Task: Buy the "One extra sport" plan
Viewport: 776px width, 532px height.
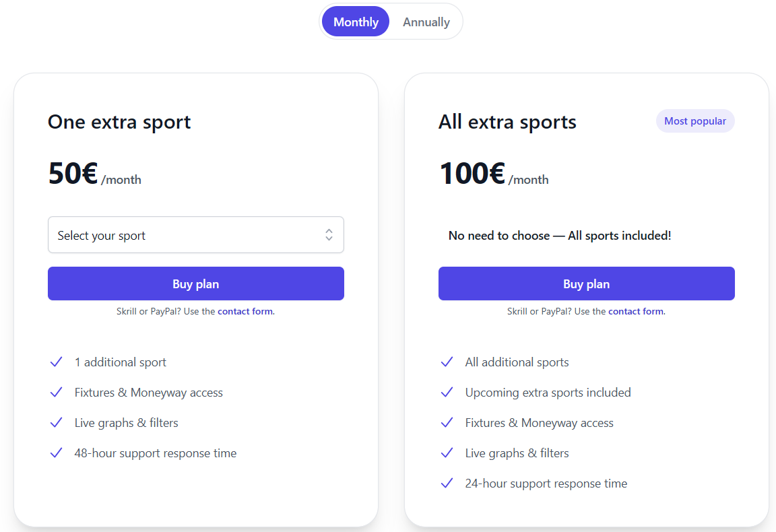Action: (195, 284)
